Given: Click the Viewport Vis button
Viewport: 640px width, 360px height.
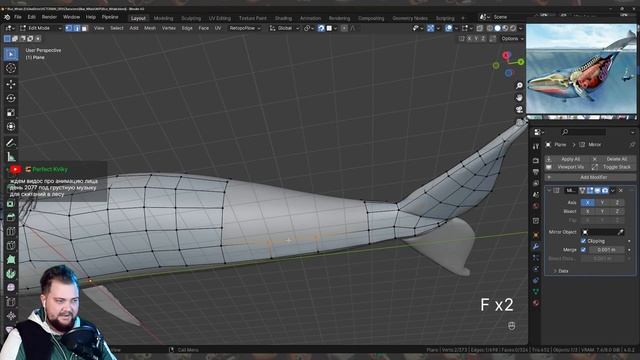Looking at the screenshot, I should (567, 167).
